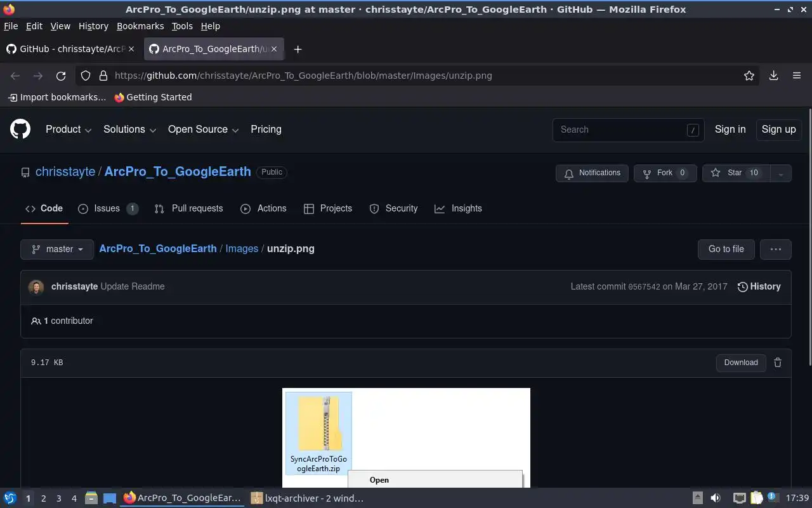Open Getting Started bookmark
Image resolution: width=812 pixels, height=508 pixels.
(x=153, y=97)
